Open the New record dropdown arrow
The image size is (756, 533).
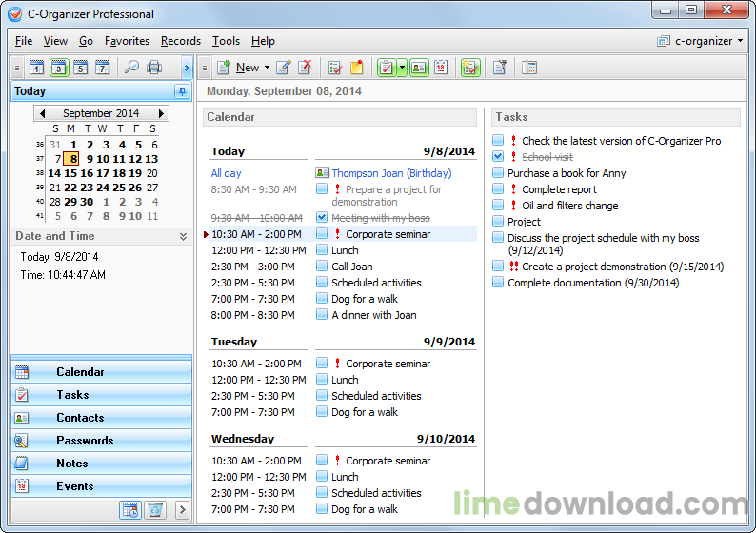pyautogui.click(x=267, y=68)
